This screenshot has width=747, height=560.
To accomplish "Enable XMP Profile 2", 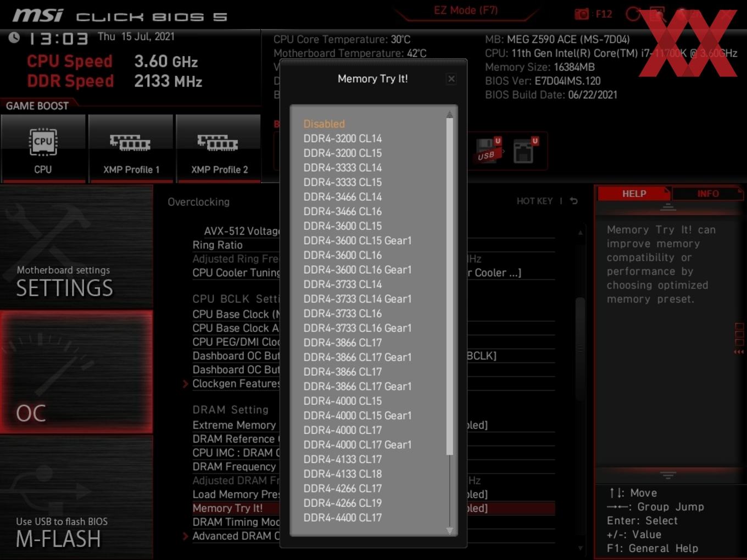I will pos(219,148).
